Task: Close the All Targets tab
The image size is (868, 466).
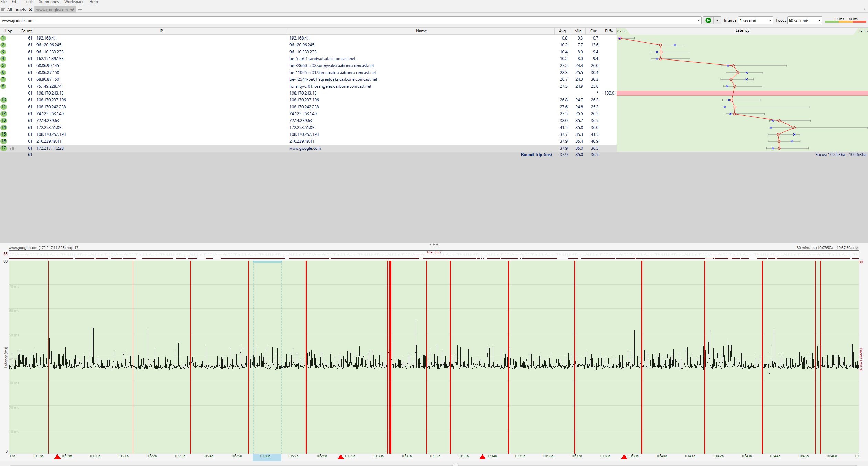Action: [31, 10]
